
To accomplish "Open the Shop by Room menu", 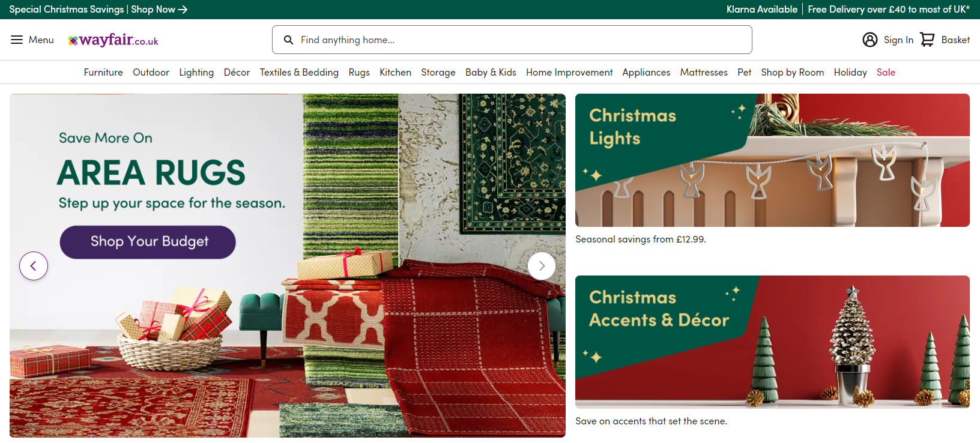I will tap(792, 72).
